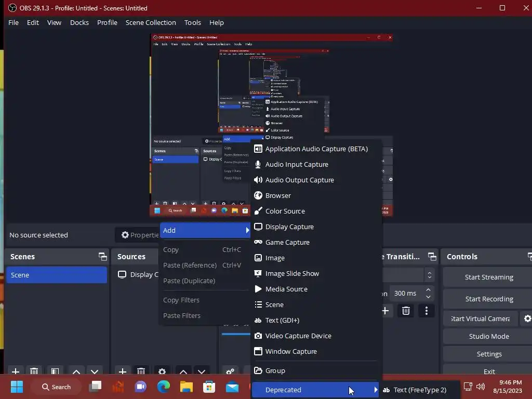
Task: Select the Display Capture source row
Action: pos(137,275)
